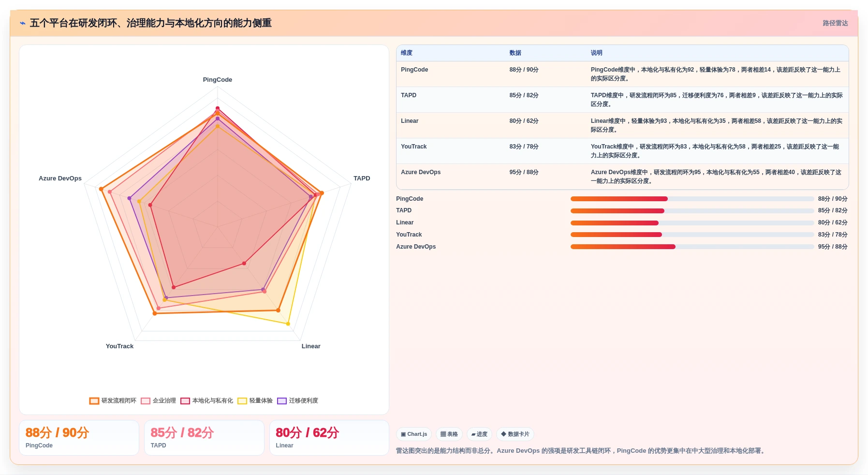
Task: Click the footer note about 雷达图
Action: [x=582, y=451]
